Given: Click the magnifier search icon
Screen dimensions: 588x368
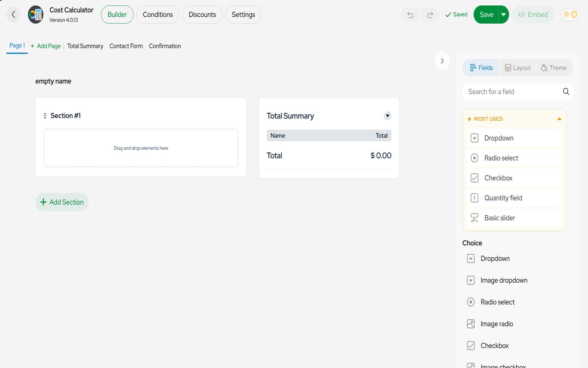Looking at the screenshot, I should click(566, 92).
